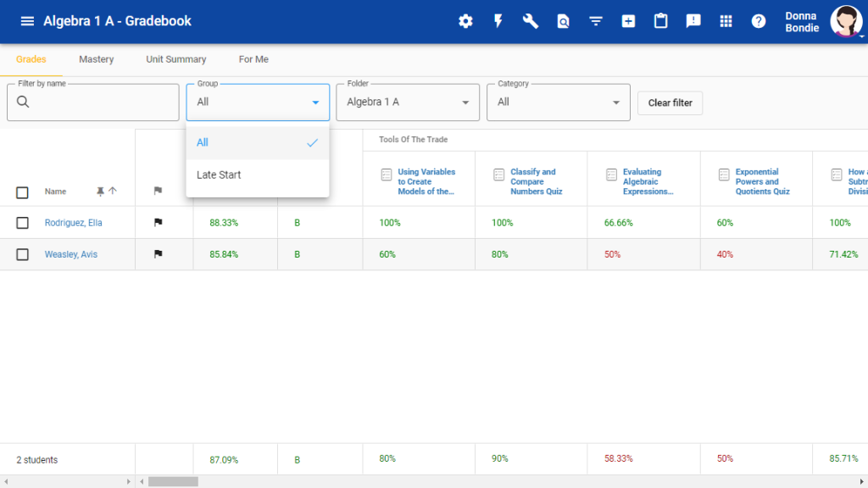
Task: Flag student Rodriguez, Ella
Action: 158,223
